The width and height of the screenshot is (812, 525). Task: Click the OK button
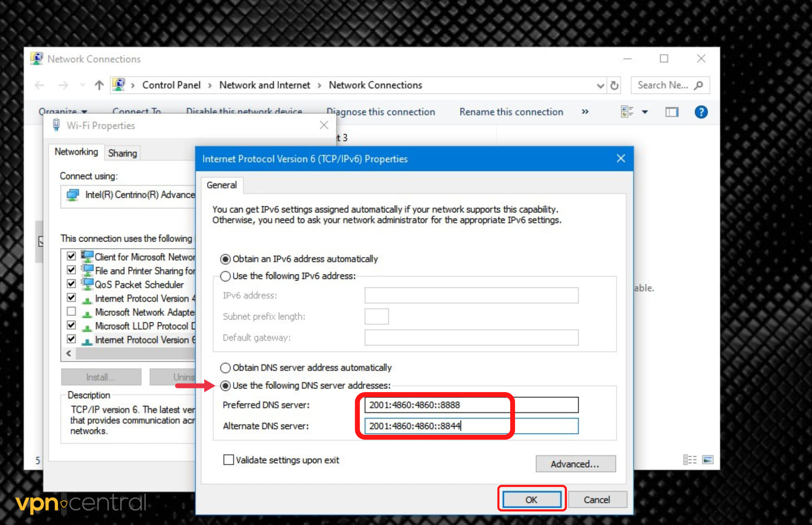point(531,499)
